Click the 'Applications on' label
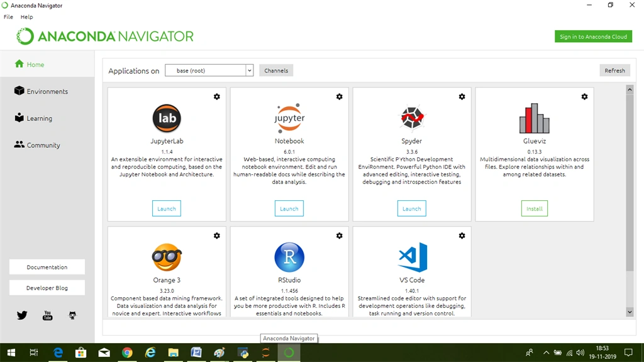 tap(133, 71)
